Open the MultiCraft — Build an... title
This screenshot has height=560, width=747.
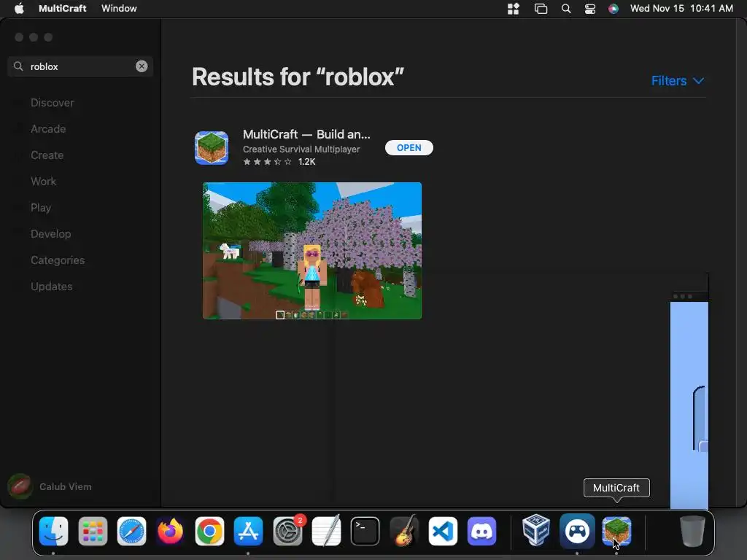pyautogui.click(x=306, y=134)
